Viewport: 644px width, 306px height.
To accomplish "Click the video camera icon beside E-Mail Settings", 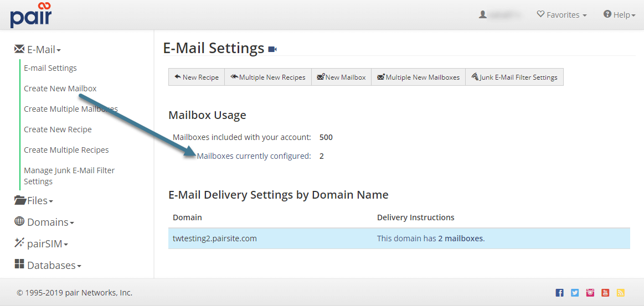I will pos(272,49).
